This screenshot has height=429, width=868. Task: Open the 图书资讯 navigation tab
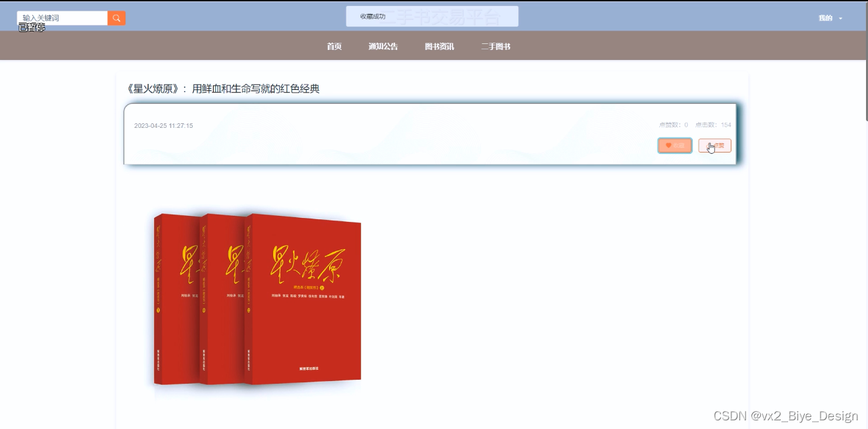(440, 47)
